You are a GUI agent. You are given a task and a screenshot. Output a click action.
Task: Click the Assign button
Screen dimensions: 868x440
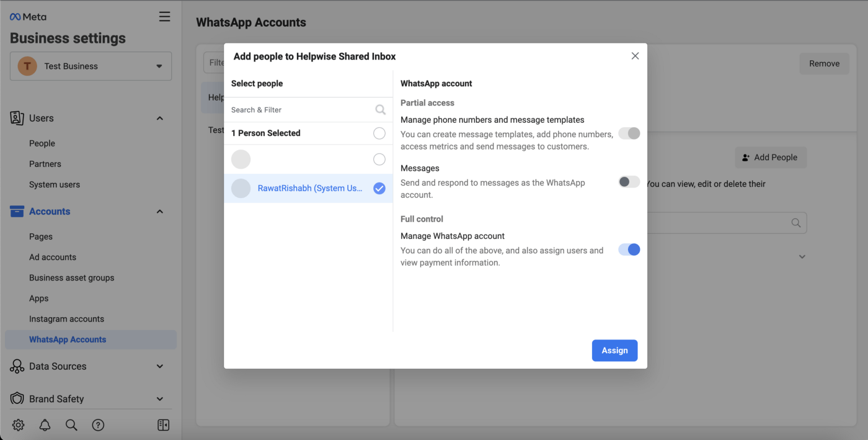pos(614,351)
